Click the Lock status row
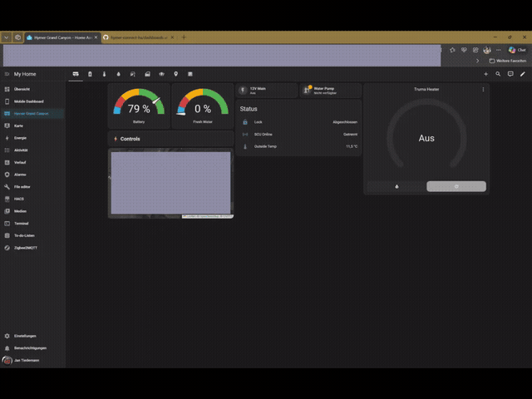The width and height of the screenshot is (532, 399). click(299, 122)
